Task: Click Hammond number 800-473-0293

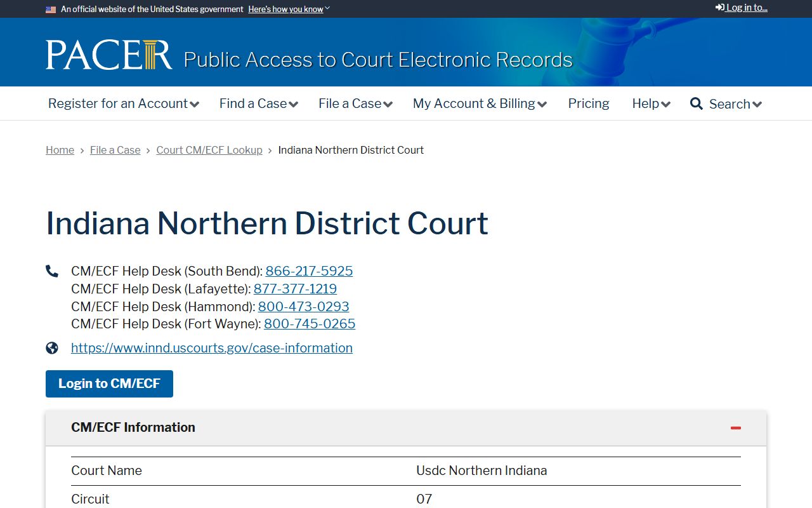Action: [x=303, y=307]
